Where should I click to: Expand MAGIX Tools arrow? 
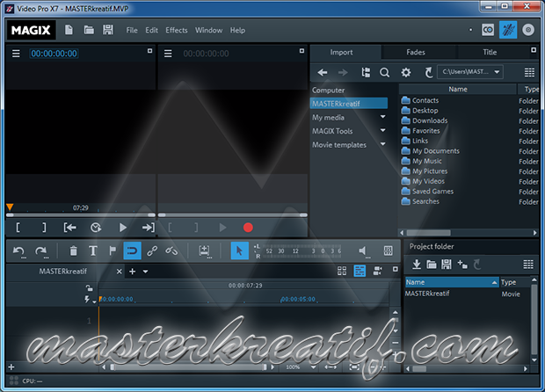point(382,130)
